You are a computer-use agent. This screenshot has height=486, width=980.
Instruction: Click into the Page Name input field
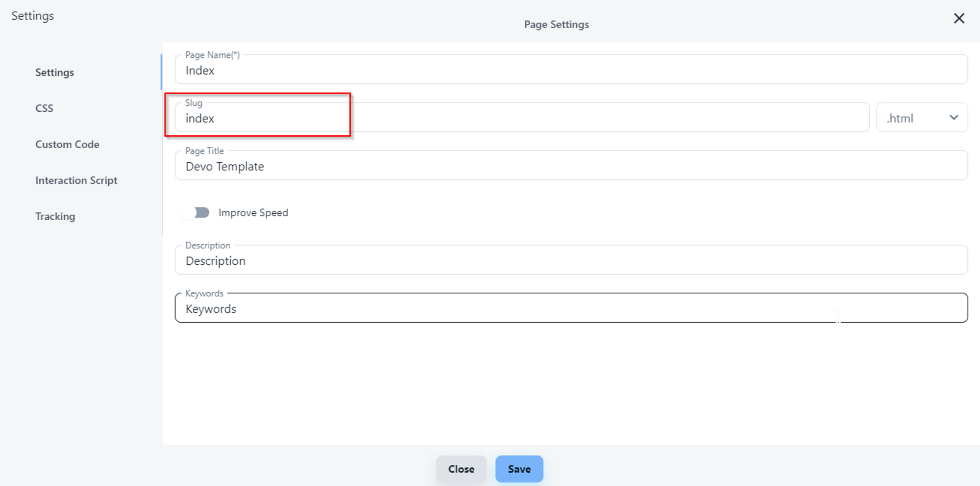571,71
